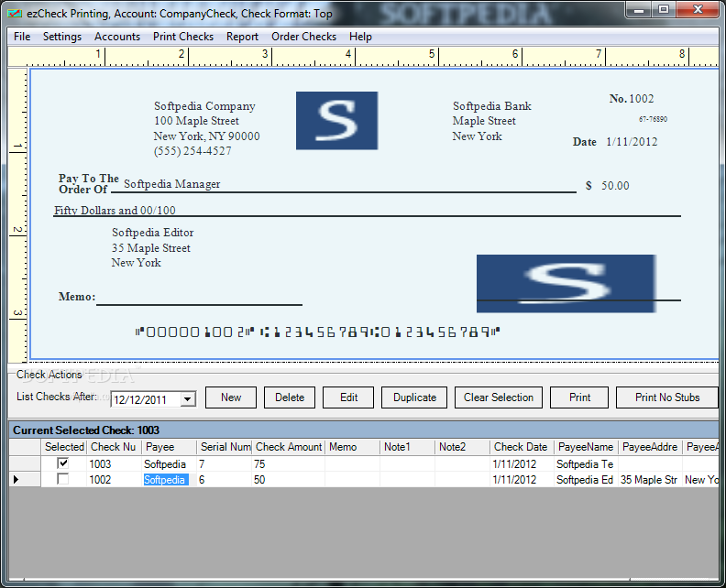Sort by the Payee column header

[x=169, y=447]
